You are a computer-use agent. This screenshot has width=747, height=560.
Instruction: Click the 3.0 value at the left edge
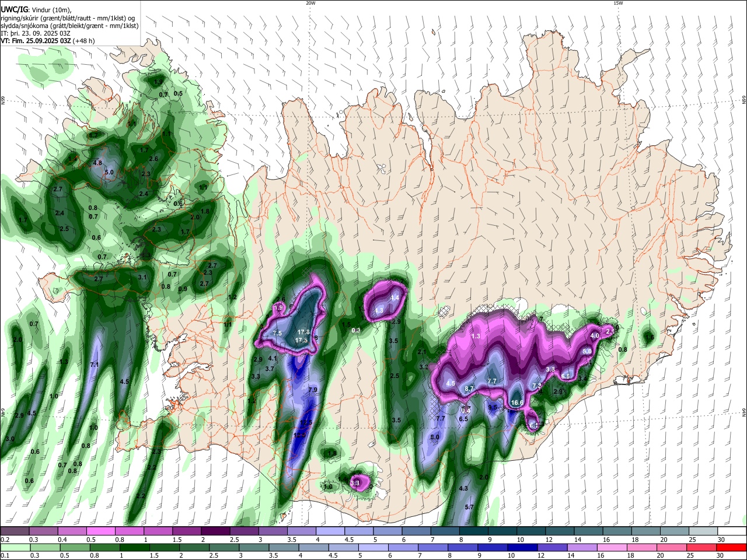10,439
